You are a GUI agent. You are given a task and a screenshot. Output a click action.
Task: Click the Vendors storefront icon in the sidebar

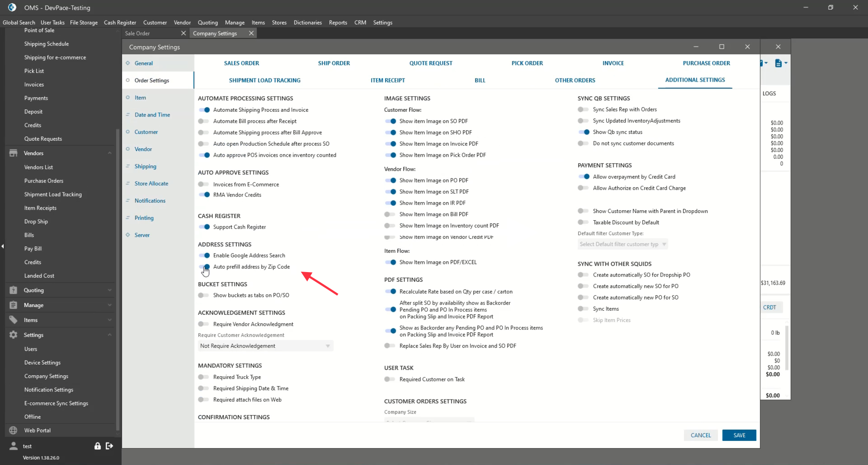click(x=13, y=153)
